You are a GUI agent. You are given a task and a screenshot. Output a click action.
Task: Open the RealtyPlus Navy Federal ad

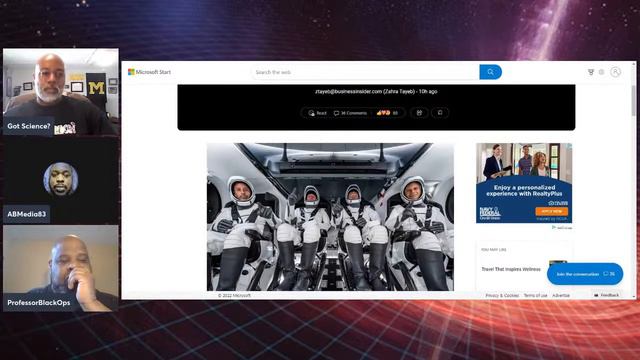[524, 183]
